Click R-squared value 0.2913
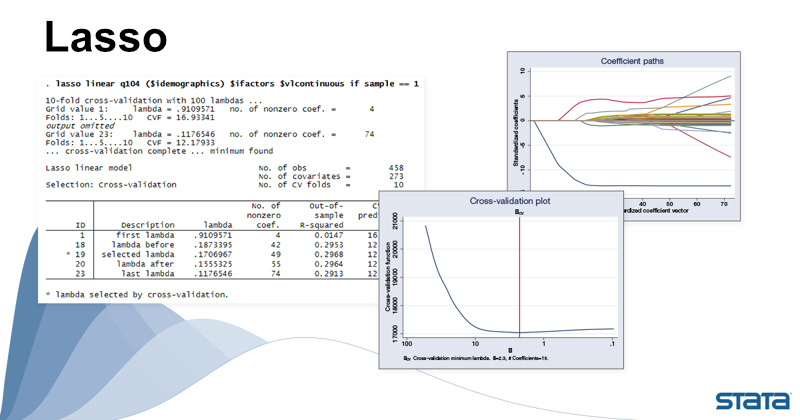 [329, 274]
